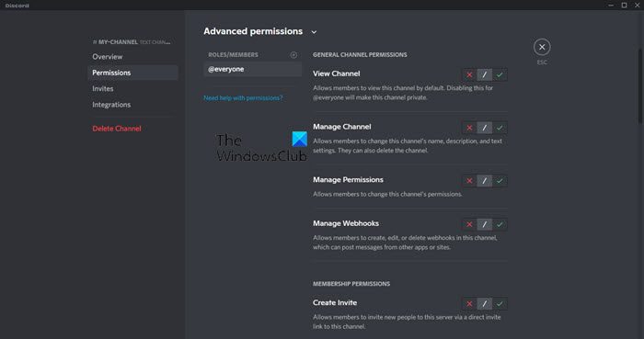The height and width of the screenshot is (339, 644).
Task: Set Manage Webhooks to neutral slash
Action: click(484, 224)
